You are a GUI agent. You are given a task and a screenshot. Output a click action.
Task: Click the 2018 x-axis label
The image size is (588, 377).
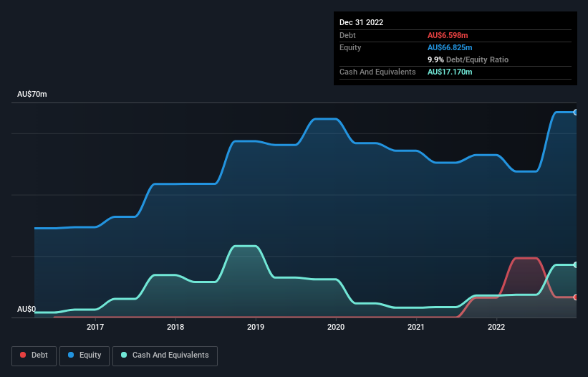pyautogui.click(x=175, y=327)
